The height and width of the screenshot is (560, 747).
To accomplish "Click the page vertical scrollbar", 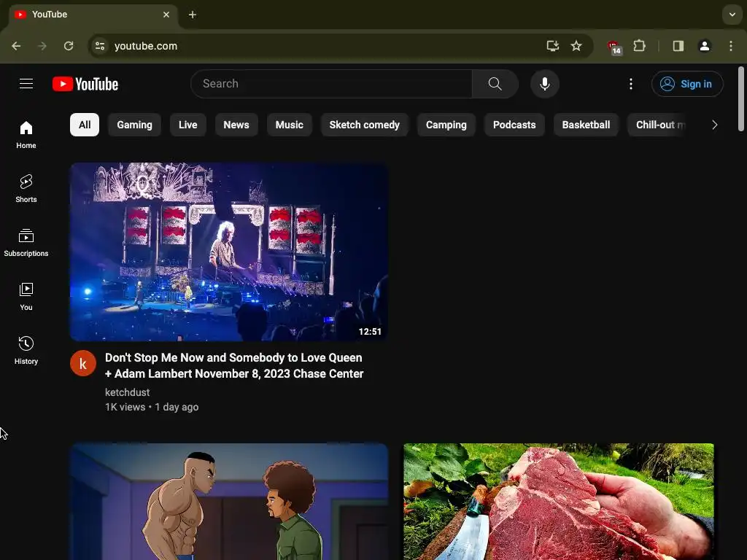I will coord(741,99).
